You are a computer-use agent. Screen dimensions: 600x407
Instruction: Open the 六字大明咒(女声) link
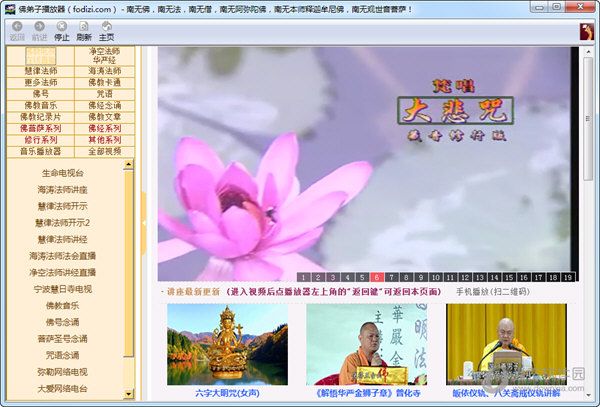(x=227, y=393)
